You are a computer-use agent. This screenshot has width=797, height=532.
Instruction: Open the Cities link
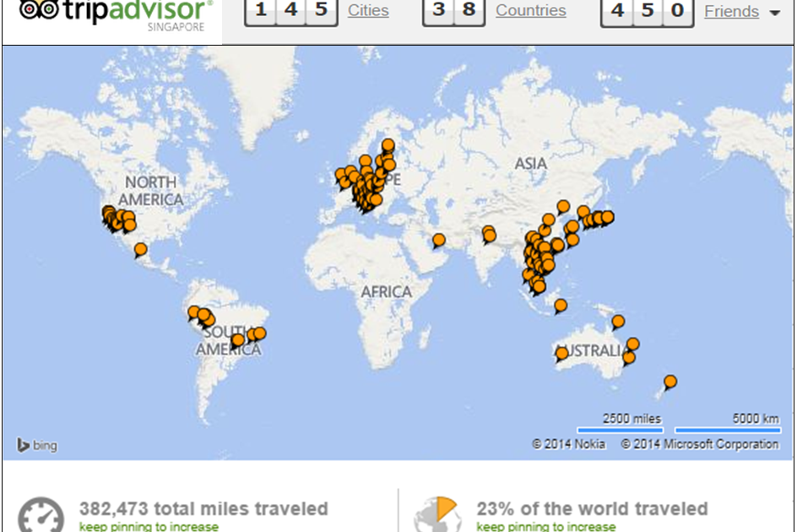tap(368, 11)
